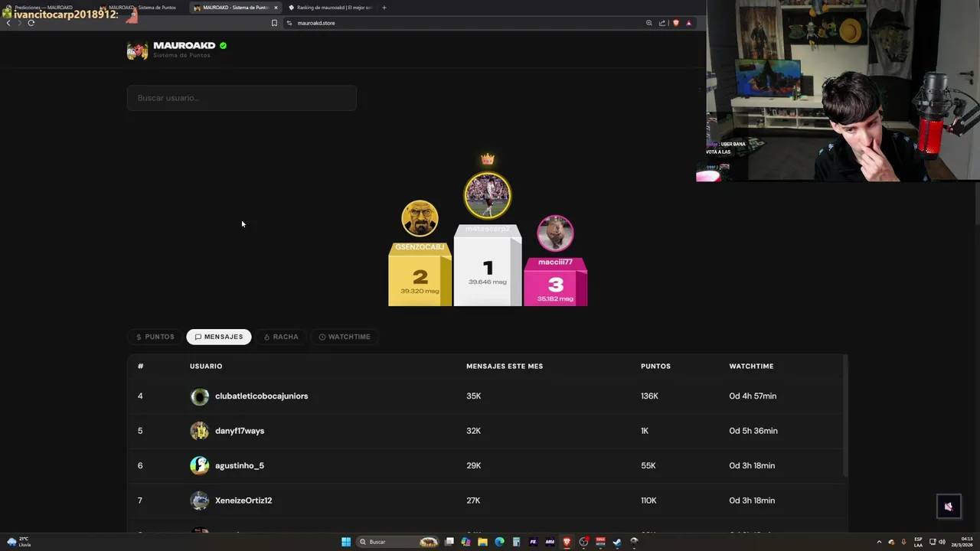Screen dimensions: 980x551
Task: Open the Brave browser taskbar icon
Action: (x=567, y=542)
